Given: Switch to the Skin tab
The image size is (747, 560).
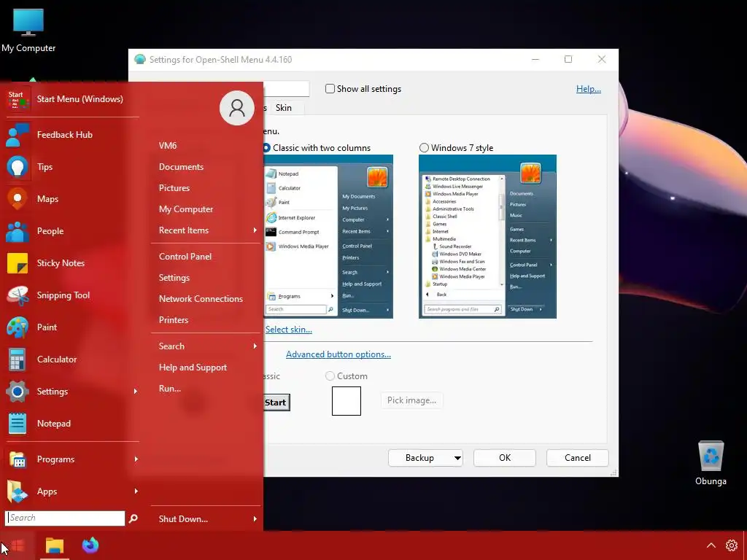Looking at the screenshot, I should [x=284, y=108].
